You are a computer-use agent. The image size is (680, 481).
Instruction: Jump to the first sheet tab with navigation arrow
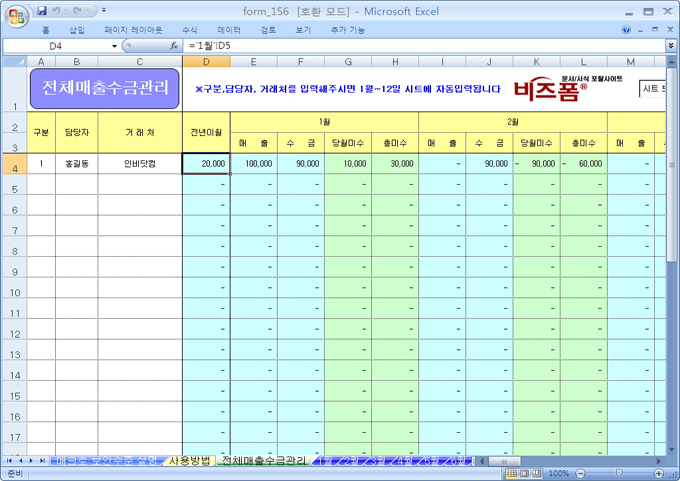pos(9,461)
